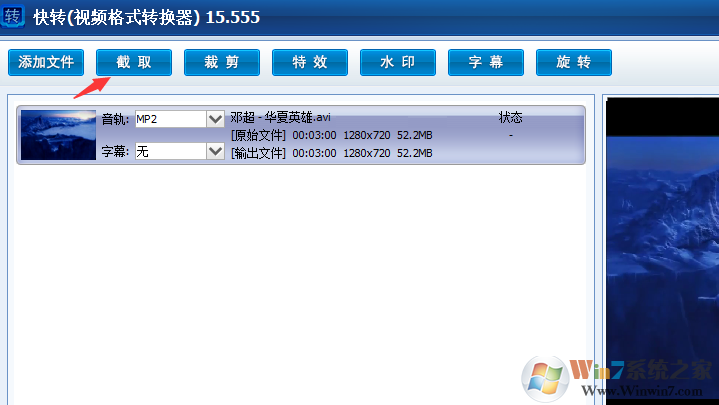Click the 字幕 无 field
719x405 pixels.
click(171, 151)
